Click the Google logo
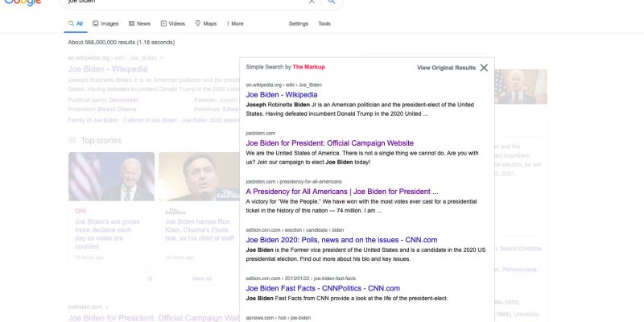Image resolution: width=644 pixels, height=322 pixels. (23, 3)
